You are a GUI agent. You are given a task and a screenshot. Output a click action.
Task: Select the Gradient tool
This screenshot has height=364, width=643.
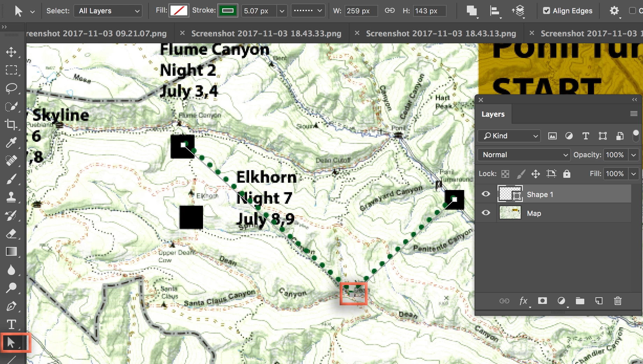[11, 252]
